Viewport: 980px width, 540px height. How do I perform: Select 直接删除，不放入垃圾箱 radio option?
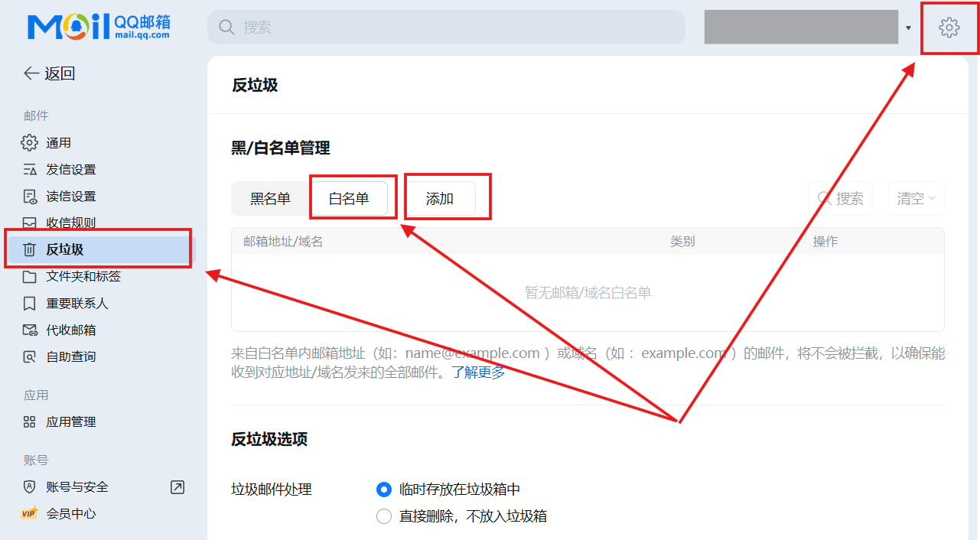tap(384, 516)
